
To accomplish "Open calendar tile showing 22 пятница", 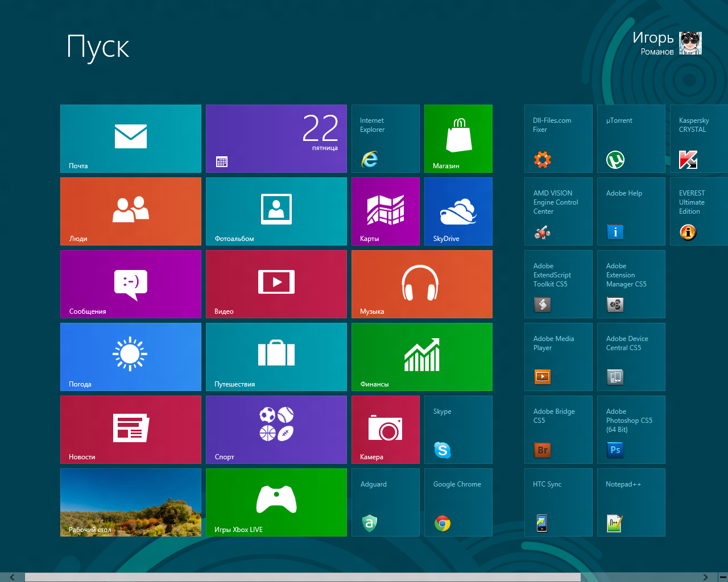I will coord(276,139).
